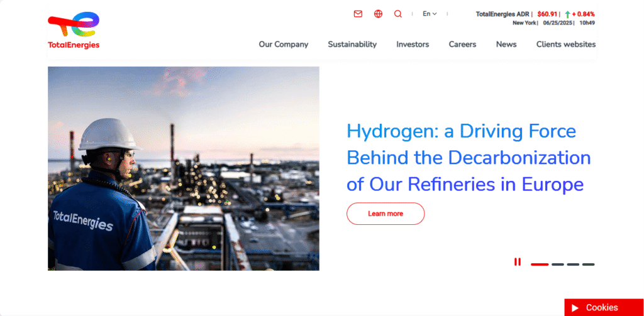Click the refinery worker hero image
644x316 pixels.
[x=184, y=168]
